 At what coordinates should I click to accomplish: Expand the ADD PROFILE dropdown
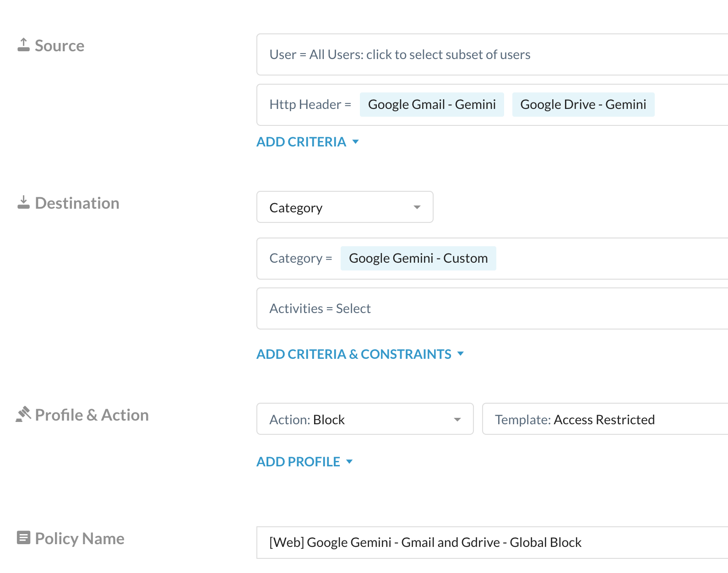305,462
